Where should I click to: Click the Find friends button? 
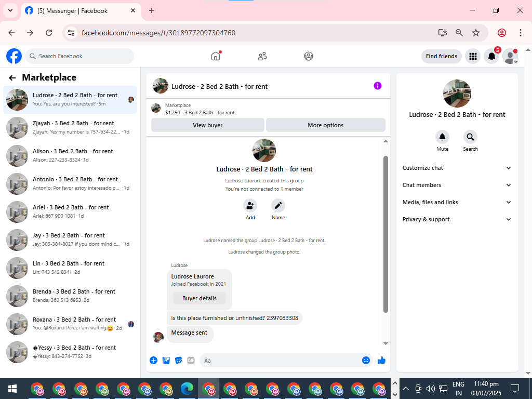point(442,56)
